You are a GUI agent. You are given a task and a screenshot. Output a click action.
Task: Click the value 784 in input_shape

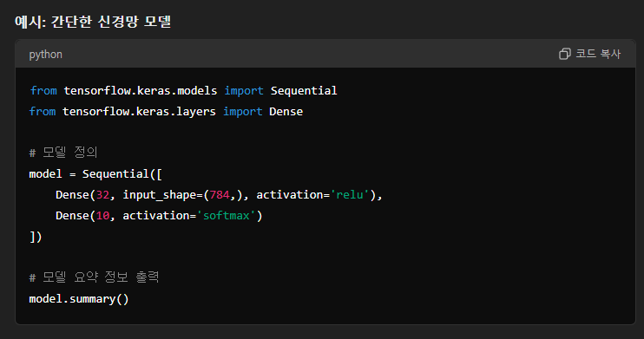coord(220,194)
